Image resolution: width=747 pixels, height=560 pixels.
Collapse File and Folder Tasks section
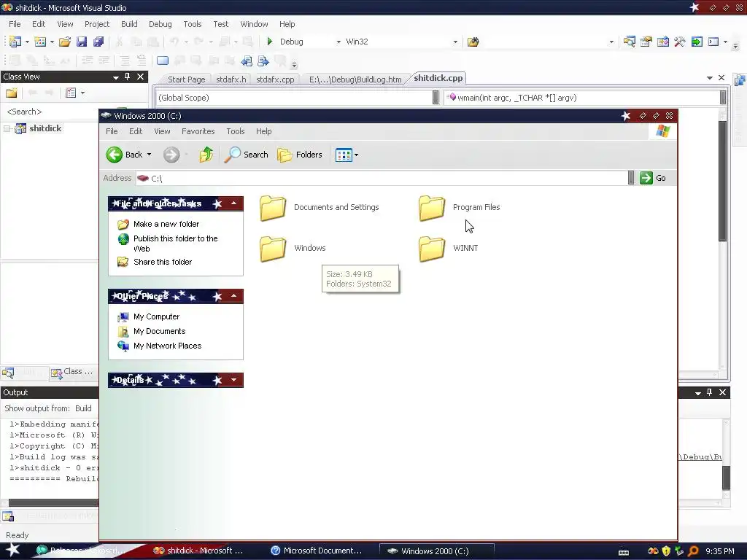pos(234,203)
